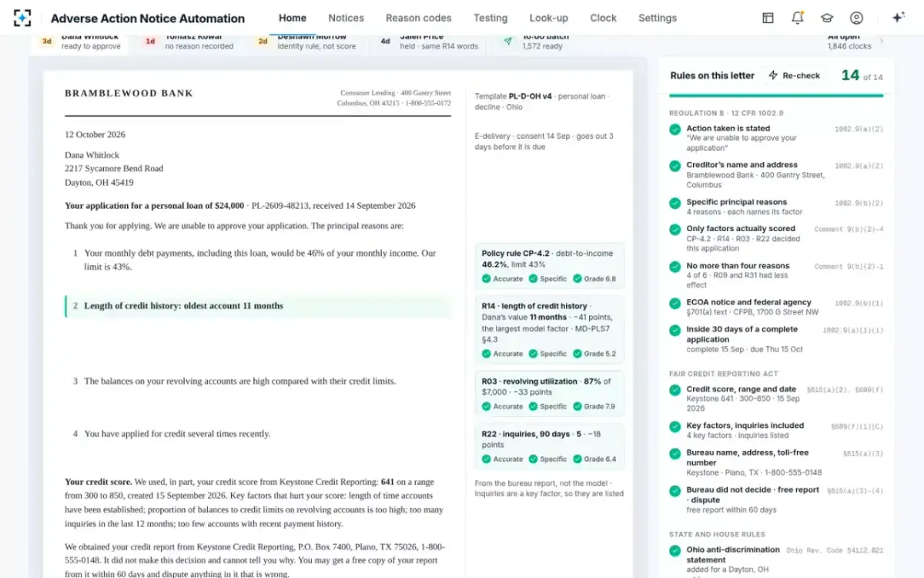924x578 pixels.
Task: Click citation Comment 9(b)(2)-1
Action: pyautogui.click(x=849, y=266)
